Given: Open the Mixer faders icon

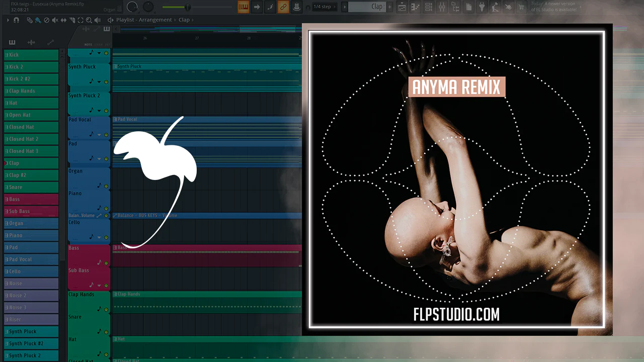Looking at the screenshot, I should click(442, 7).
